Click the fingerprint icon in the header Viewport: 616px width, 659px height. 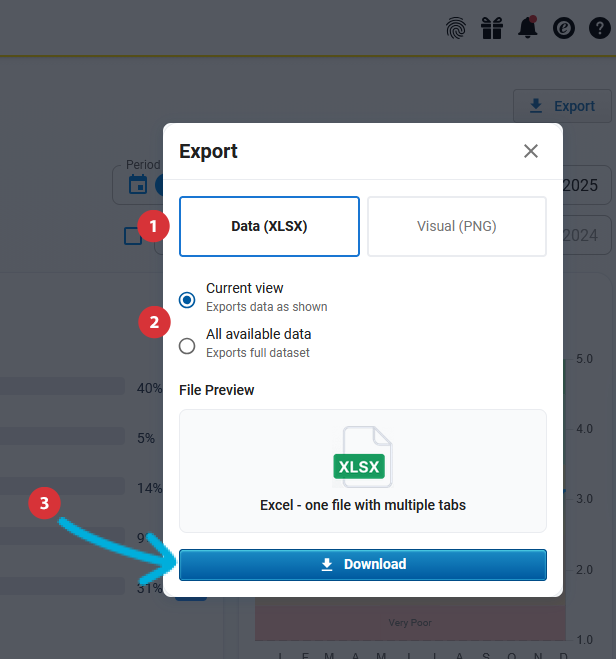[456, 29]
